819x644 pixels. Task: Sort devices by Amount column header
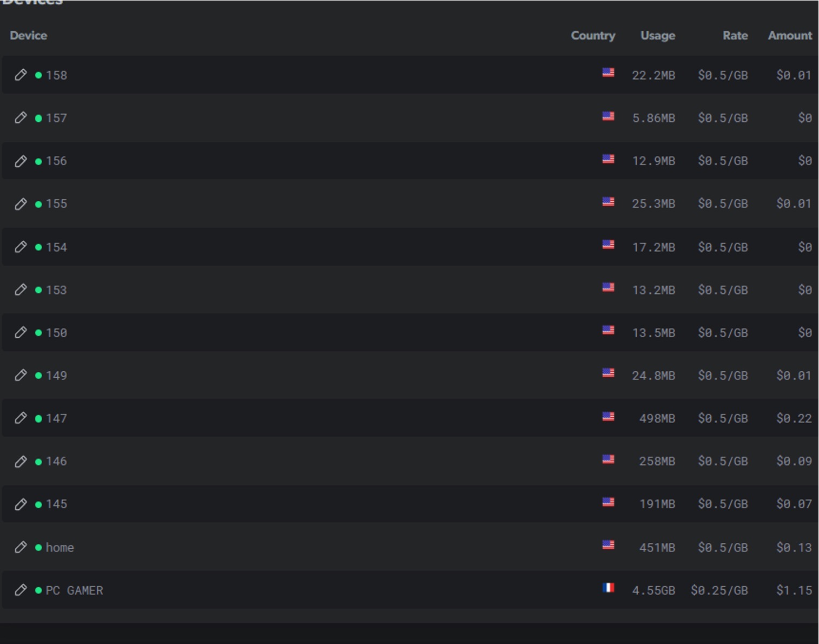pos(790,36)
